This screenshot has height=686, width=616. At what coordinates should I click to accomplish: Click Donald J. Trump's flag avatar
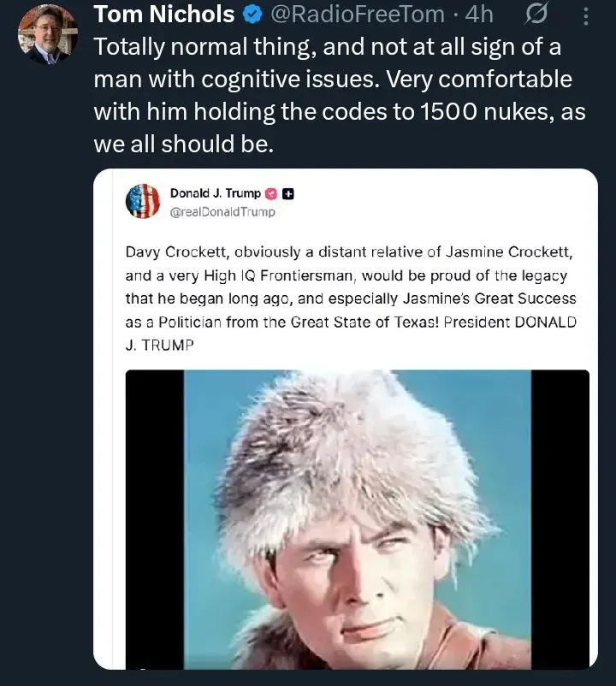click(x=143, y=202)
